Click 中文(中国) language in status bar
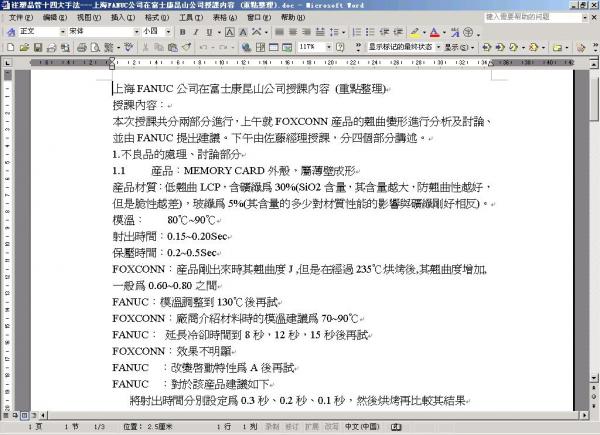This screenshot has height=435, width=600. click(362, 427)
